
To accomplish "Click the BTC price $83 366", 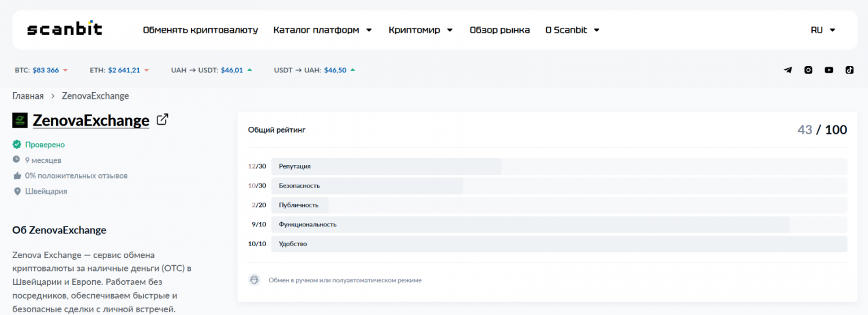I will tap(46, 70).
